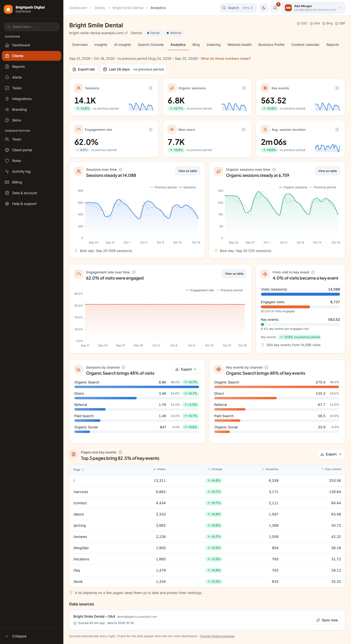Show info for Key events card

pos(337,88)
